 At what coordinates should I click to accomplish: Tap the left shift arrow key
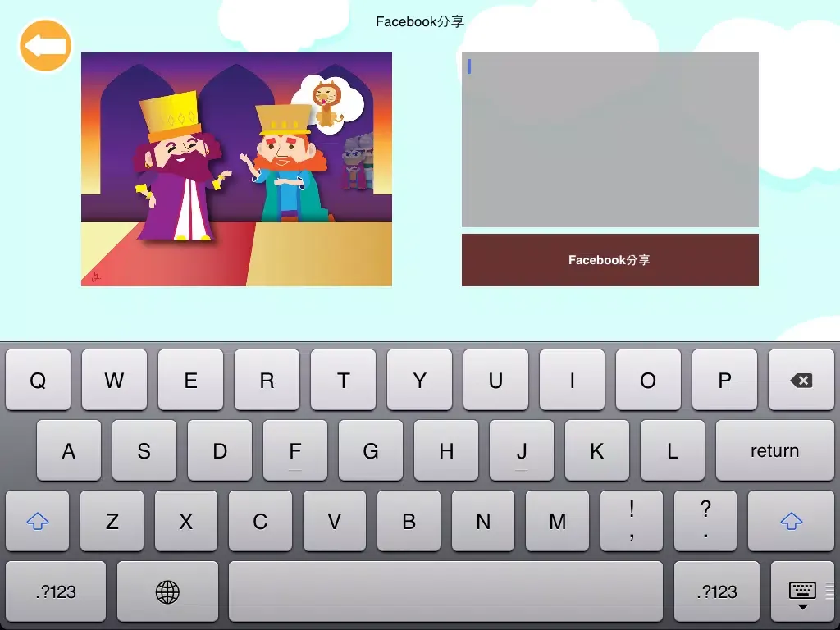coord(38,521)
